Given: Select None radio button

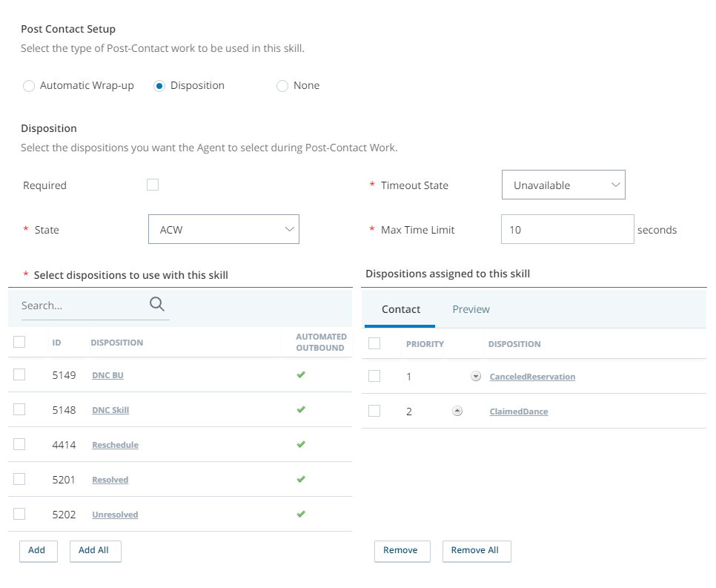Looking at the screenshot, I should pyautogui.click(x=282, y=86).
